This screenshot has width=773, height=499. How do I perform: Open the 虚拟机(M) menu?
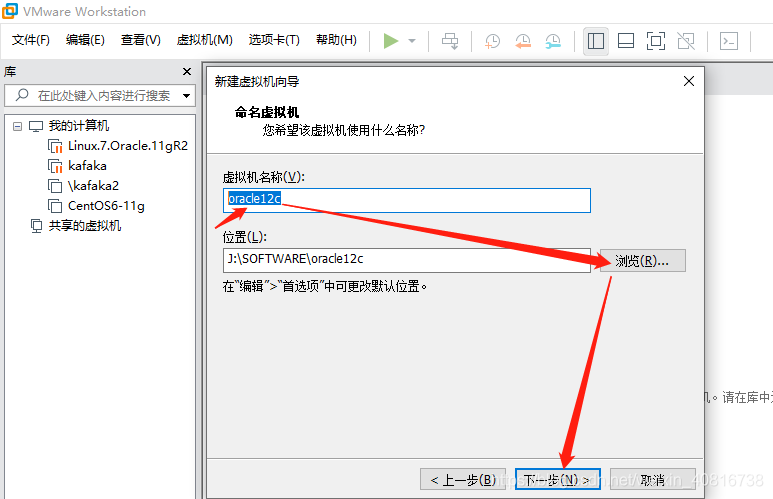point(205,40)
